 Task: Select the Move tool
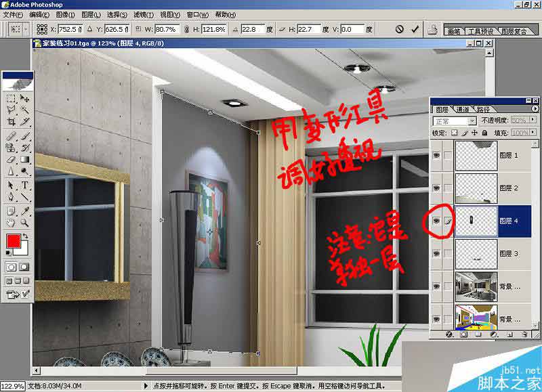tap(24, 99)
